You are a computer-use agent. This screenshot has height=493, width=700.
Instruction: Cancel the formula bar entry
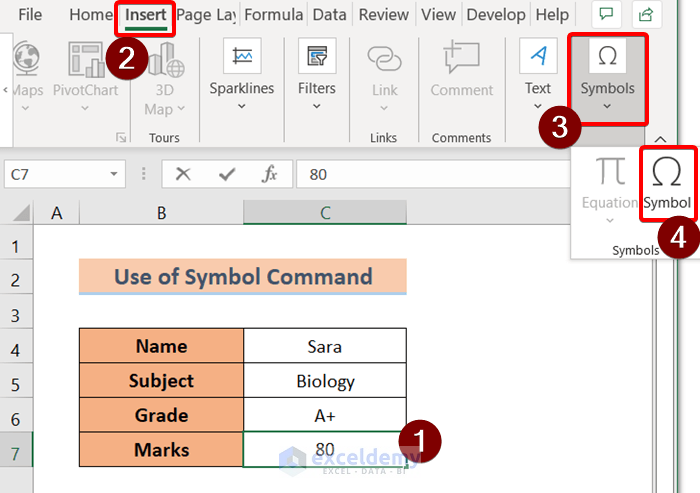tap(183, 174)
